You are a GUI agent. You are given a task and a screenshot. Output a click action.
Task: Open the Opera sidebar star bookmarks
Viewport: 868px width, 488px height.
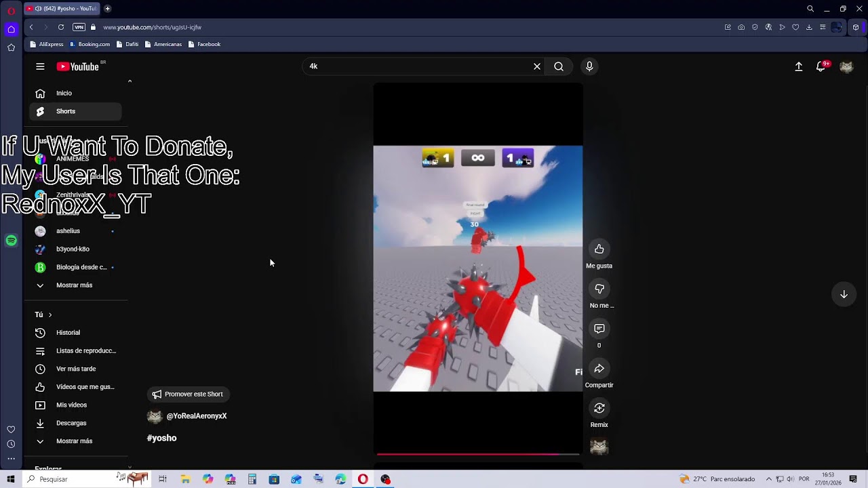[x=11, y=47]
